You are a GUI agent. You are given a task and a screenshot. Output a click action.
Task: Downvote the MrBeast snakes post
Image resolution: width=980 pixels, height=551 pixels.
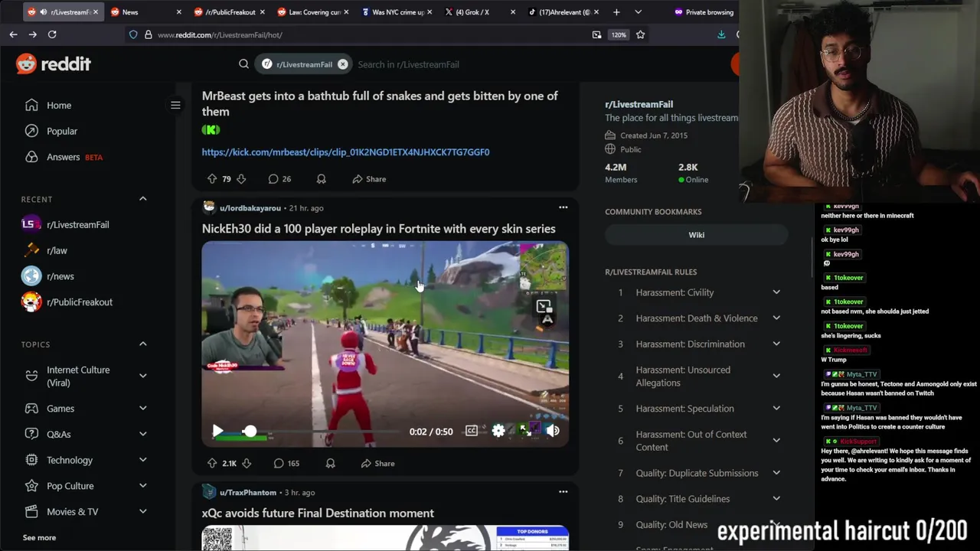241,178
